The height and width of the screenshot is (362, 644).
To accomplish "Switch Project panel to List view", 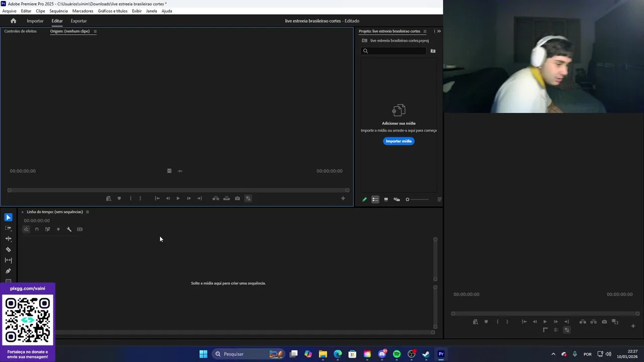I will pyautogui.click(x=375, y=200).
